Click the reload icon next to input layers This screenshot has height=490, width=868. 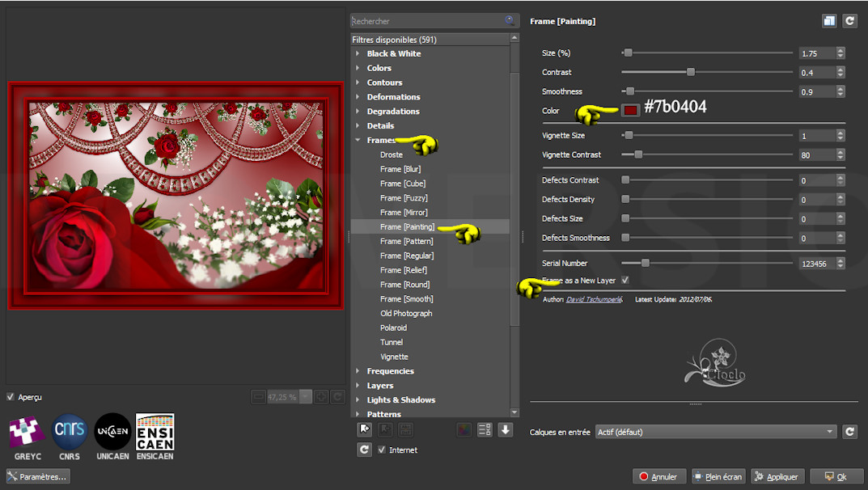(849, 432)
